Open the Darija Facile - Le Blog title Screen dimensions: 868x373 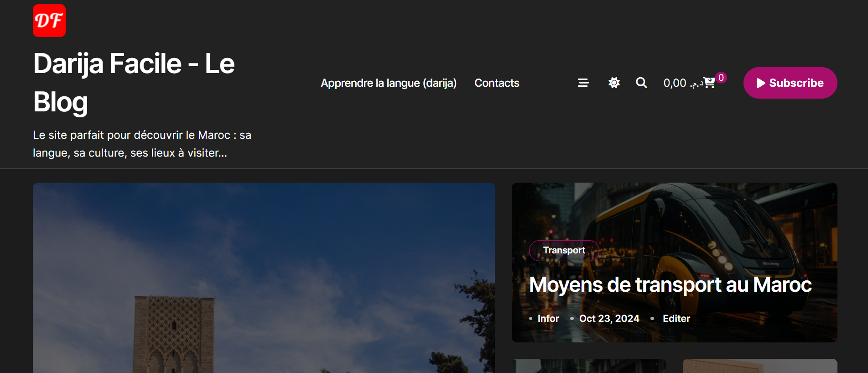pyautogui.click(x=134, y=82)
